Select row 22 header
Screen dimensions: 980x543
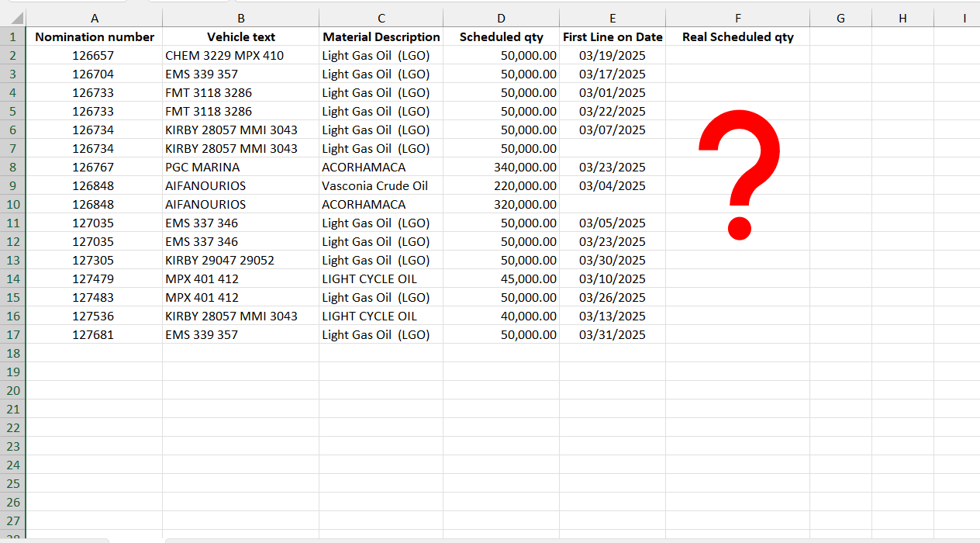coord(12,427)
